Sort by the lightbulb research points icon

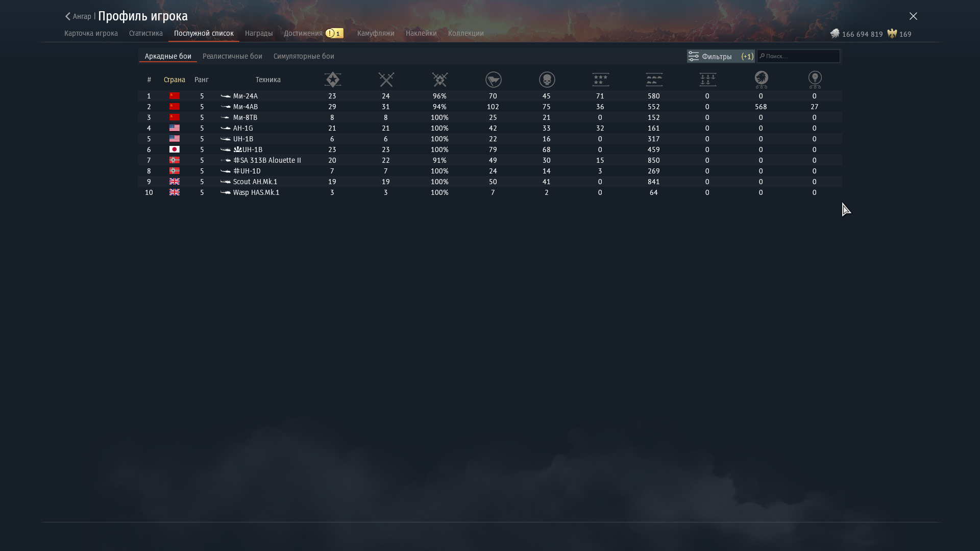(x=815, y=80)
